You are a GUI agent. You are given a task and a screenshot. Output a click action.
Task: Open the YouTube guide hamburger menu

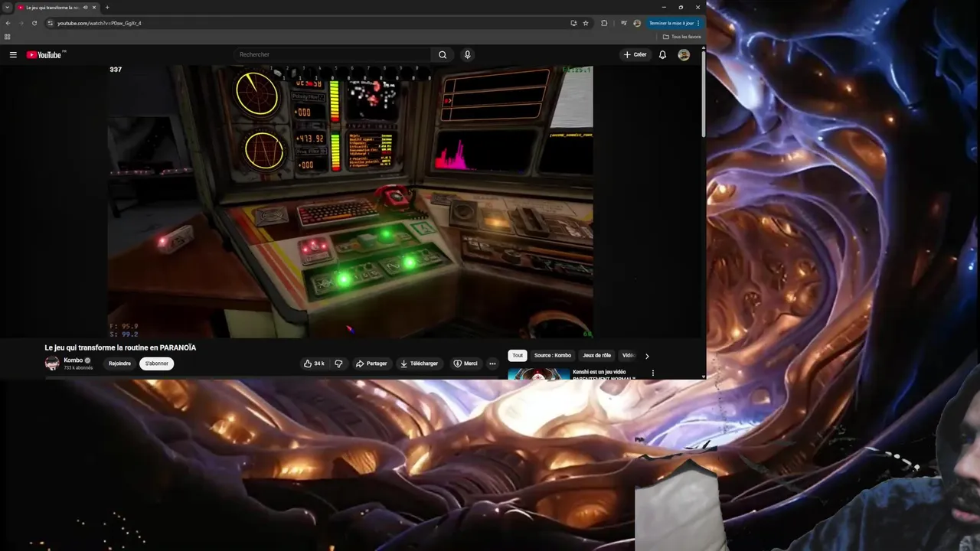tap(13, 55)
